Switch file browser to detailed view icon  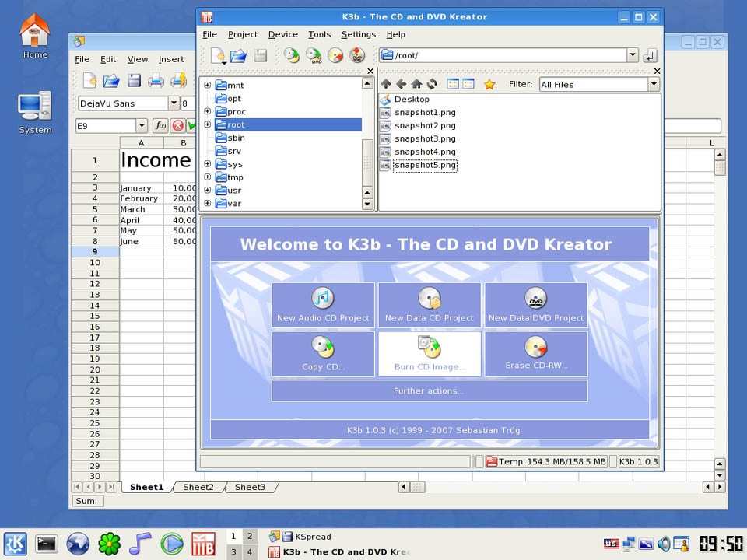[x=468, y=84]
